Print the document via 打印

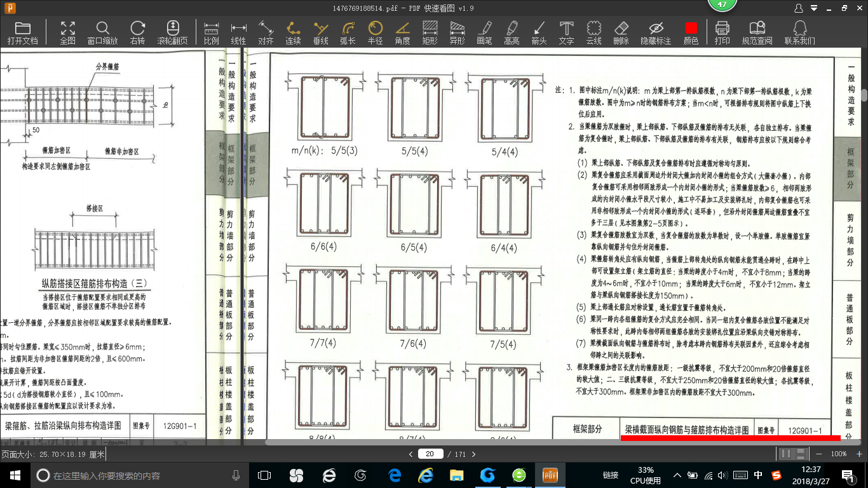722,32
